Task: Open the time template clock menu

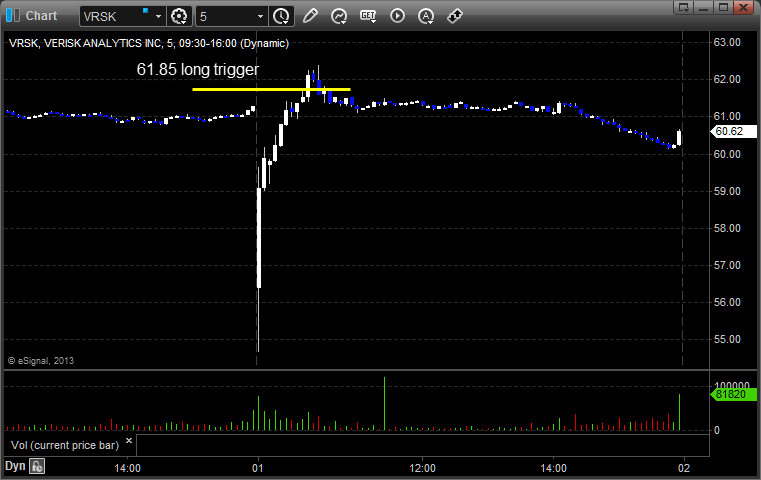Action: 281,16
